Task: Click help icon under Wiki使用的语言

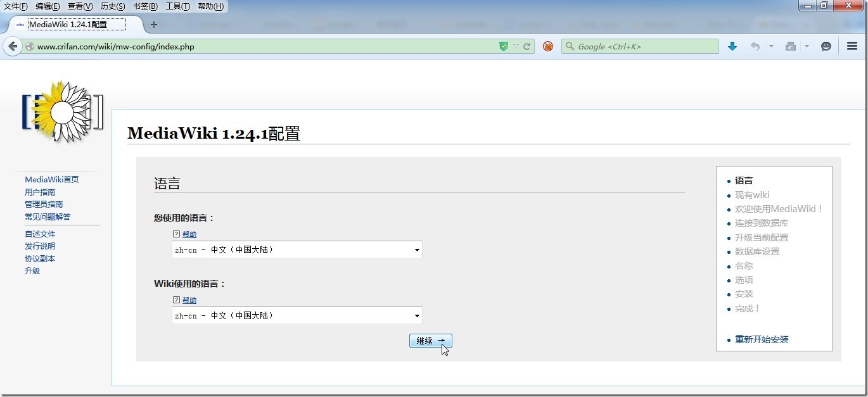Action: 176,300
